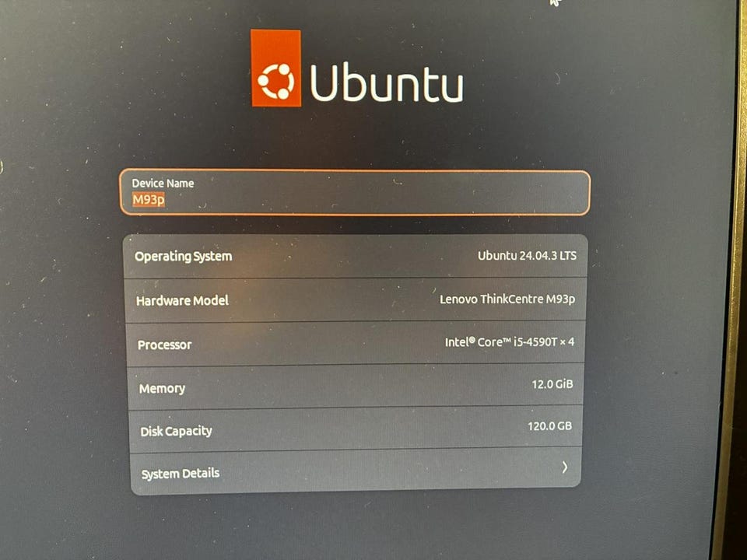Image resolution: width=747 pixels, height=560 pixels.
Task: Click the white circle-of-friends symbol
Action: click(x=275, y=82)
